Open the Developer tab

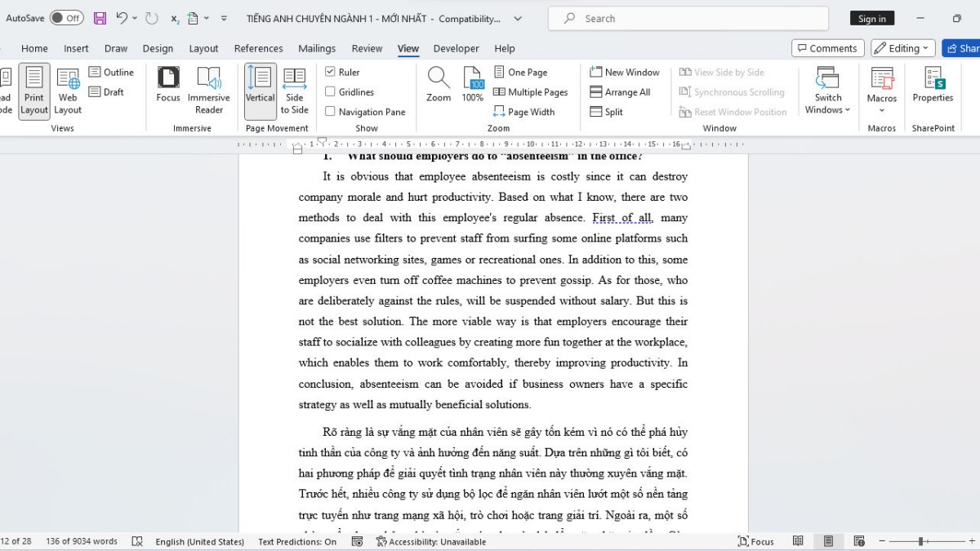point(456,48)
